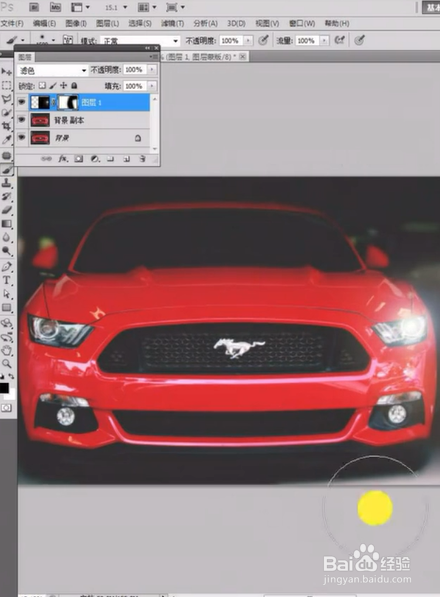The height and width of the screenshot is (597, 440).
Task: Select the Zoom tool
Action: (x=6, y=364)
